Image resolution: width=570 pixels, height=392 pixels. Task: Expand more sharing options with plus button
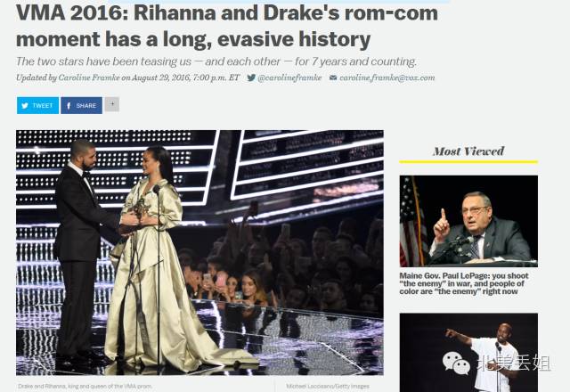pyautogui.click(x=112, y=104)
